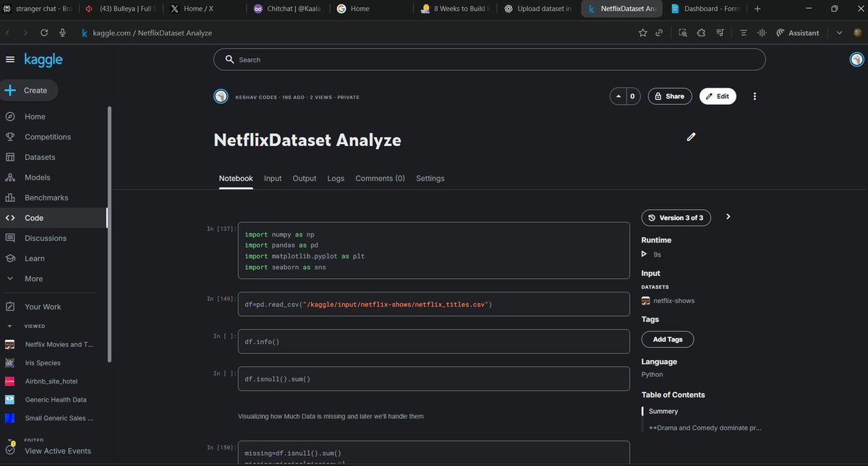Viewport: 868px width, 466px height.
Task: Click the copy link icon in address bar
Action: point(659,33)
